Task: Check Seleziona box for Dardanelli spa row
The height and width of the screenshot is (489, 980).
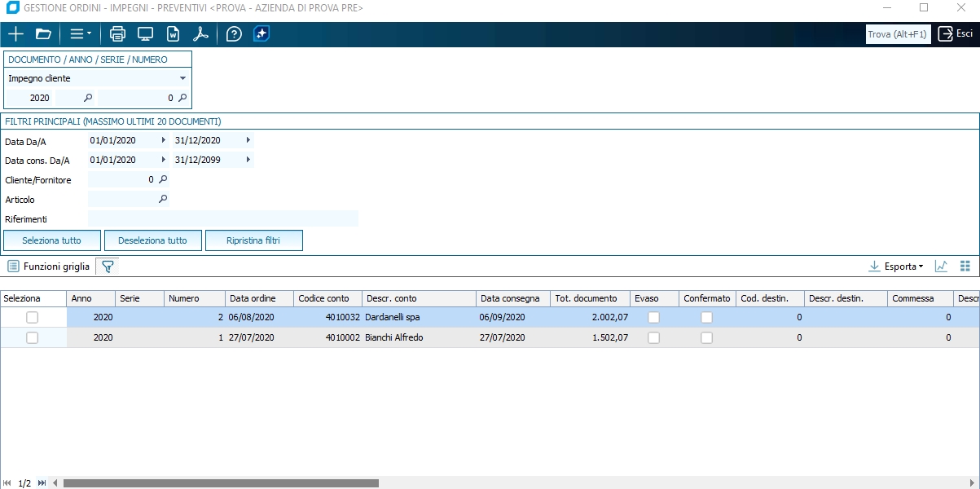Action: coord(33,317)
